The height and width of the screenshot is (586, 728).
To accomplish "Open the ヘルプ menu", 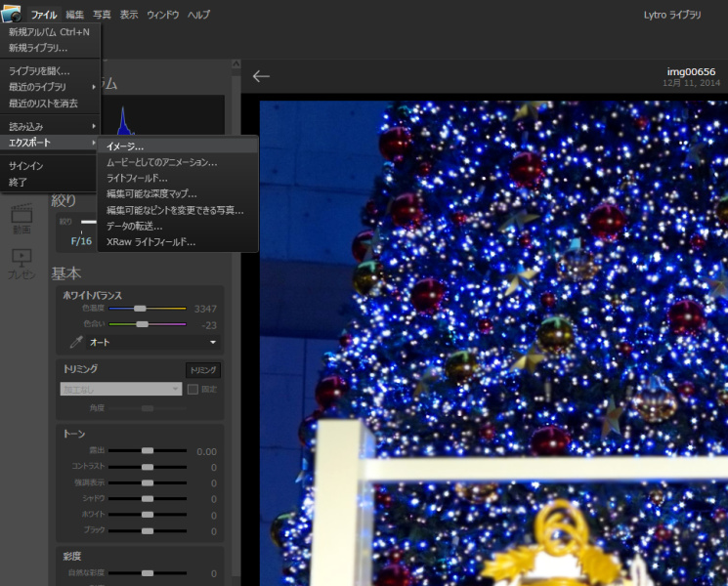I will coord(198,15).
